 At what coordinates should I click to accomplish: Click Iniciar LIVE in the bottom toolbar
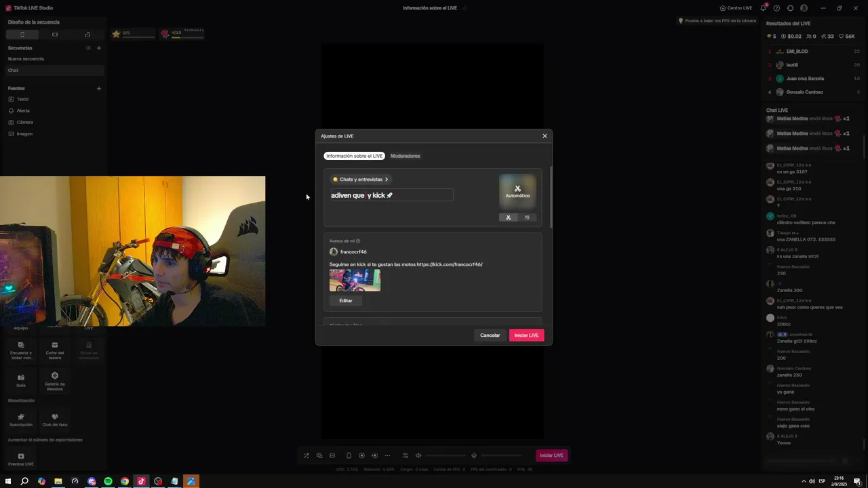551,455
